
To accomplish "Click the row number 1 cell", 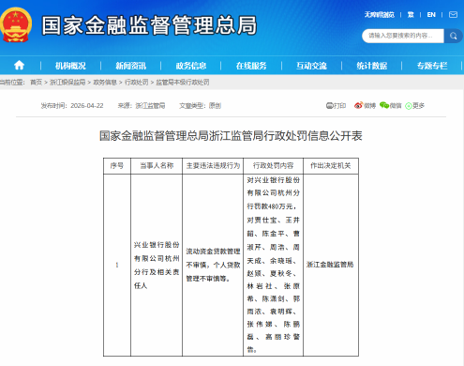I will [117, 265].
